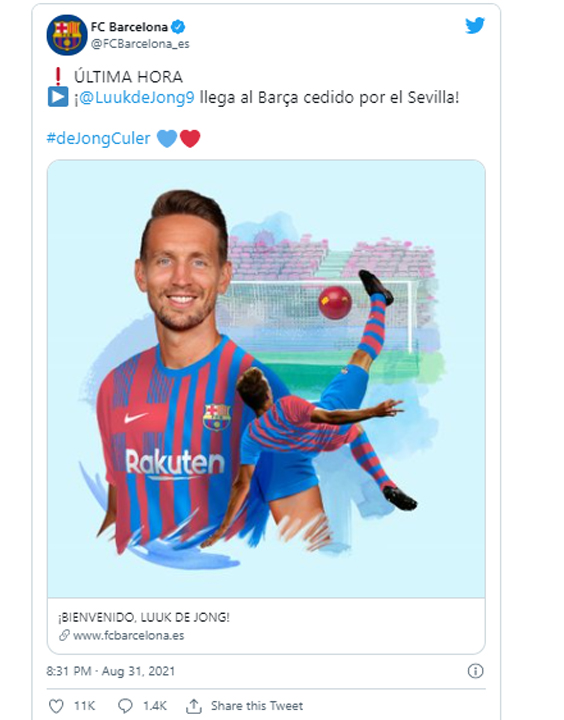Open tweet info circle icon
The image size is (564, 720).
click(475, 671)
